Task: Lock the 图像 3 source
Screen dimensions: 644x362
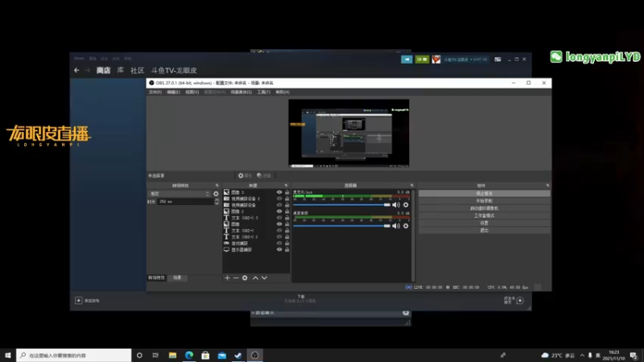Action: click(287, 192)
